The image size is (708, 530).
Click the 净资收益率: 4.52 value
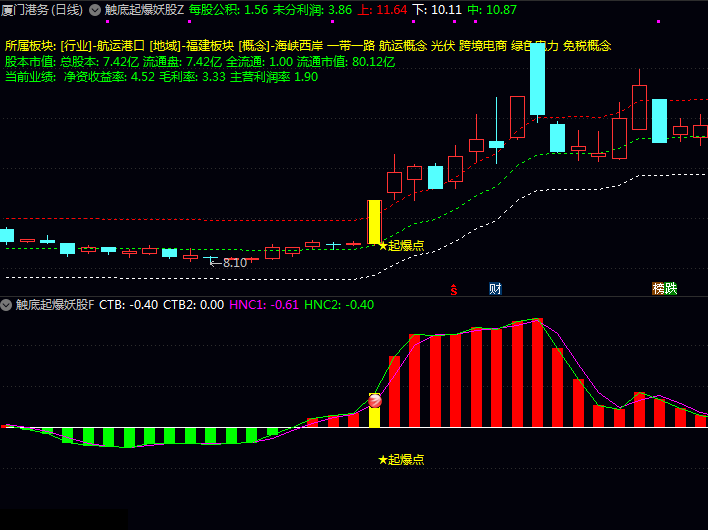click(109, 77)
